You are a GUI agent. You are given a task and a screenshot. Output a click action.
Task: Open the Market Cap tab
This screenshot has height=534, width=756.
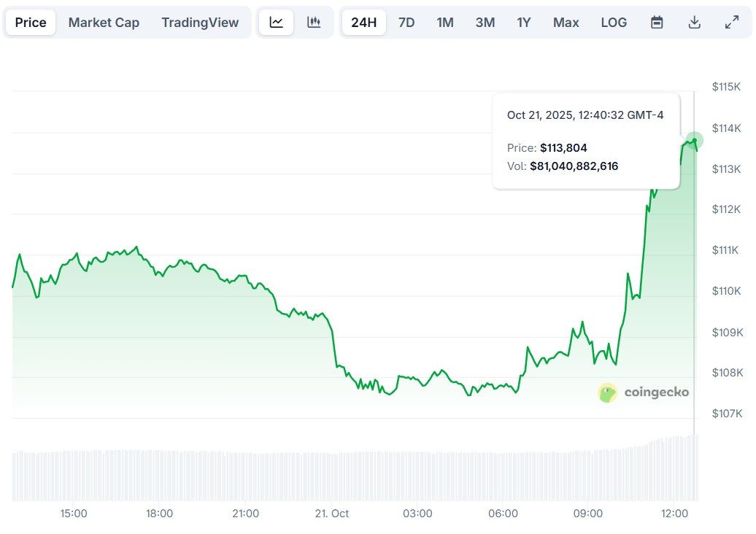104,23
